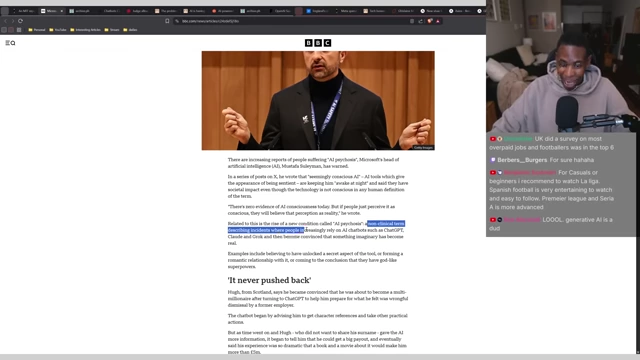The image size is (640, 360).
Task: Switch to the 'Judge allo...' tab
Action: pos(138,11)
